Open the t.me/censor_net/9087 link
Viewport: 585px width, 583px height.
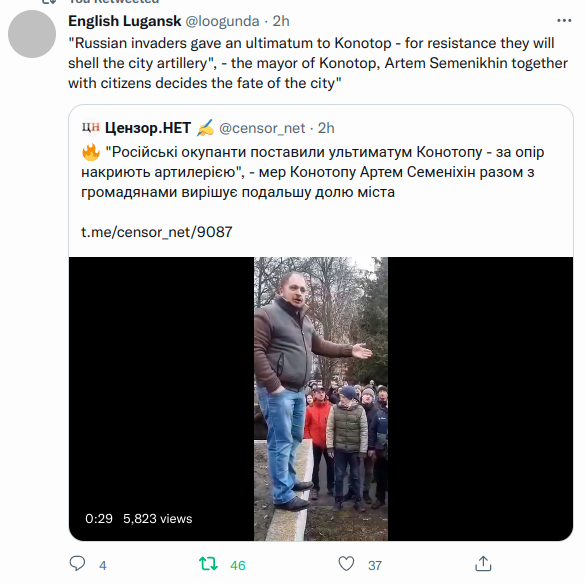tap(157, 232)
